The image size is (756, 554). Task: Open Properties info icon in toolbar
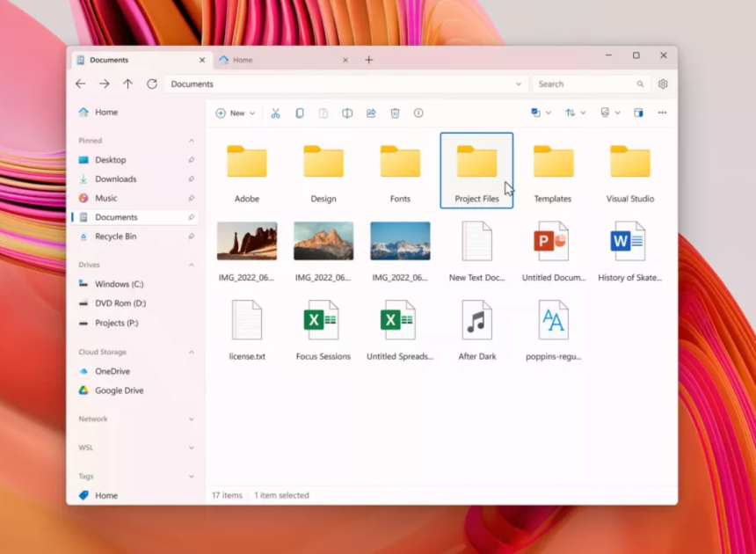point(418,113)
